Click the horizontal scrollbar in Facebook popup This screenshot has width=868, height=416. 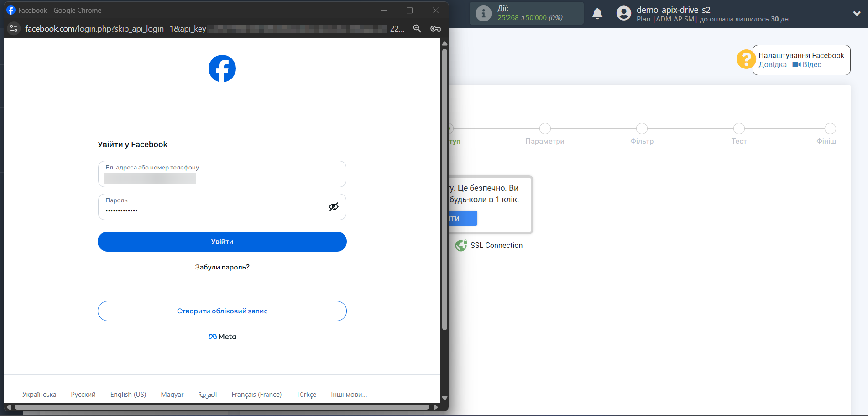(x=222, y=407)
